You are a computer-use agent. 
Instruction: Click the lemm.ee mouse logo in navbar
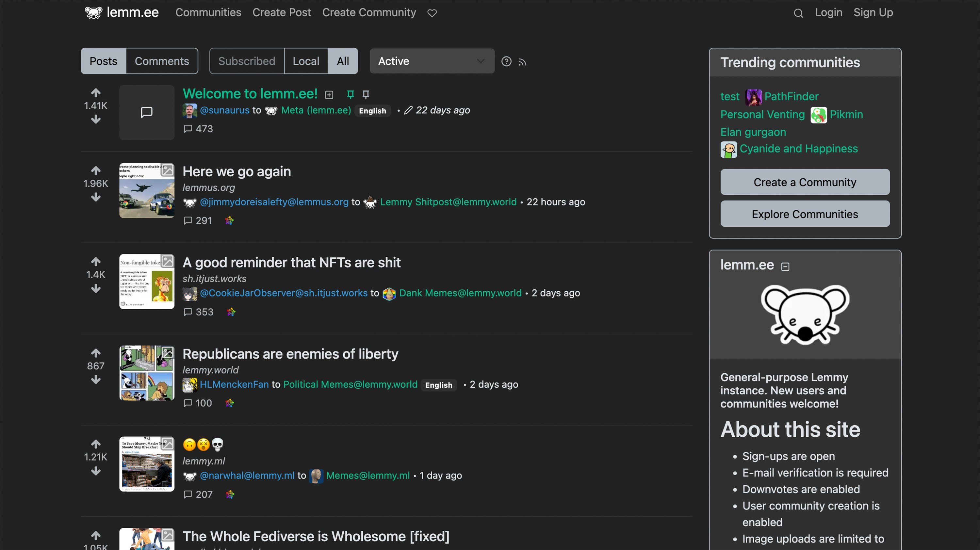tap(93, 12)
